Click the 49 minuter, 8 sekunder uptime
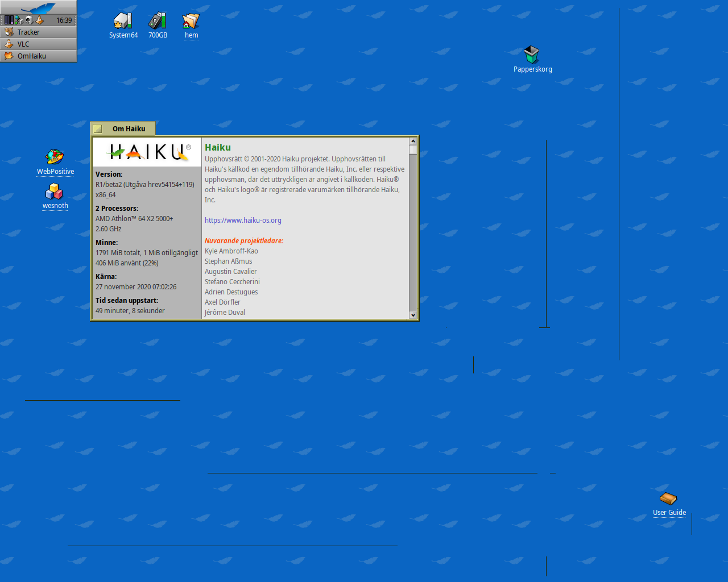 tap(130, 311)
